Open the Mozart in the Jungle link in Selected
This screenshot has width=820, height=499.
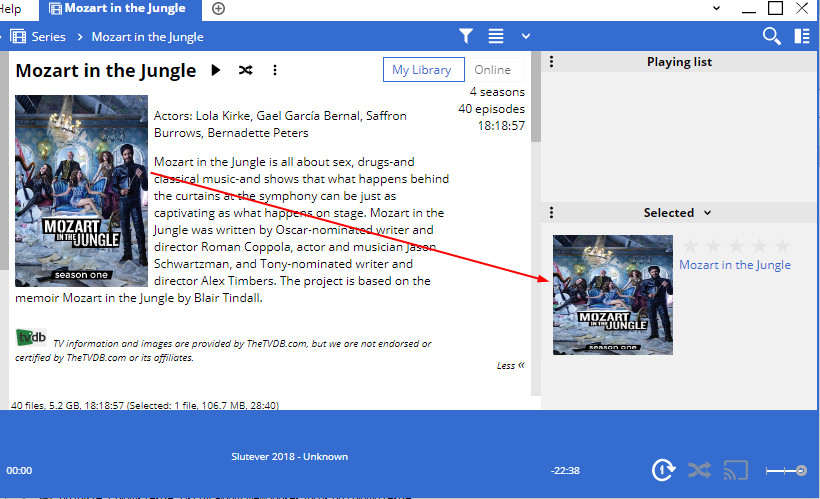[x=735, y=265]
